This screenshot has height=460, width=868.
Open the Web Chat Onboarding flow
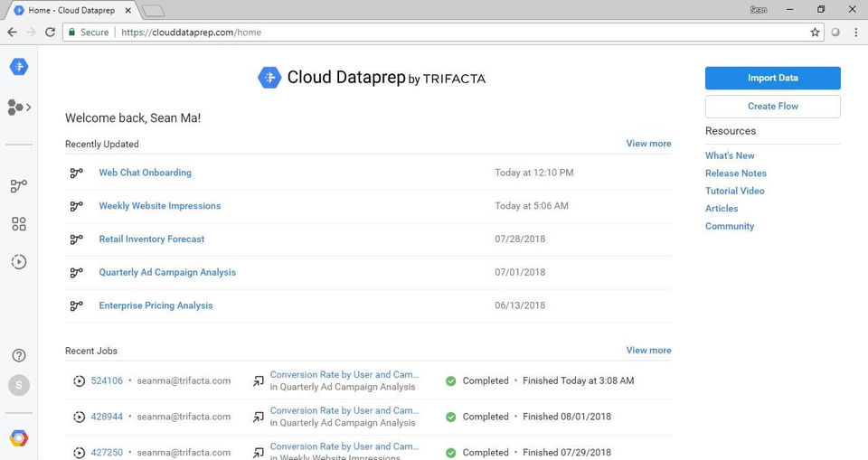tap(145, 173)
